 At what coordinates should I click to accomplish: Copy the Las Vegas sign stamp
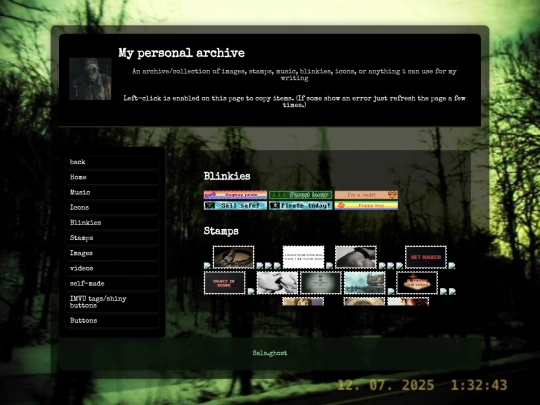[417, 283]
